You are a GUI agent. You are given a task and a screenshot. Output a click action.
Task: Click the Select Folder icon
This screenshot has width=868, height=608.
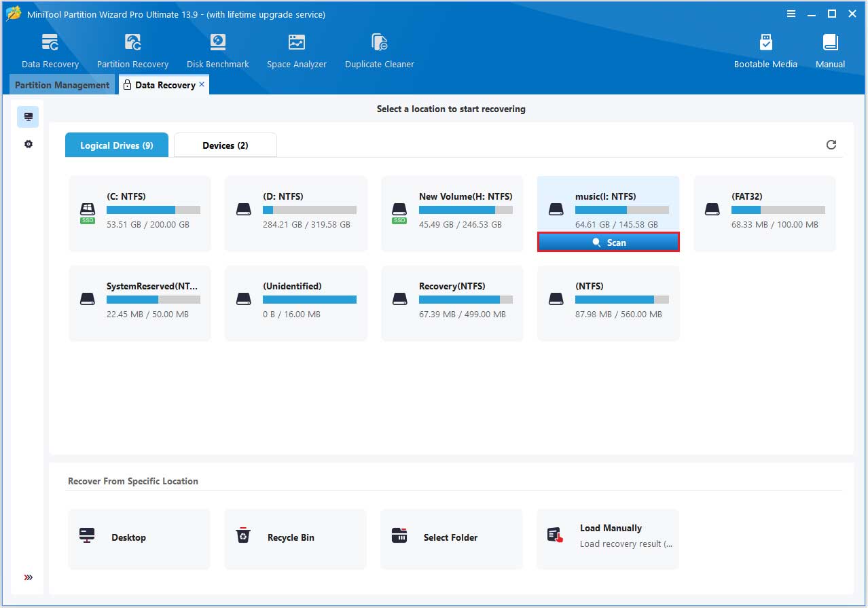coord(399,535)
